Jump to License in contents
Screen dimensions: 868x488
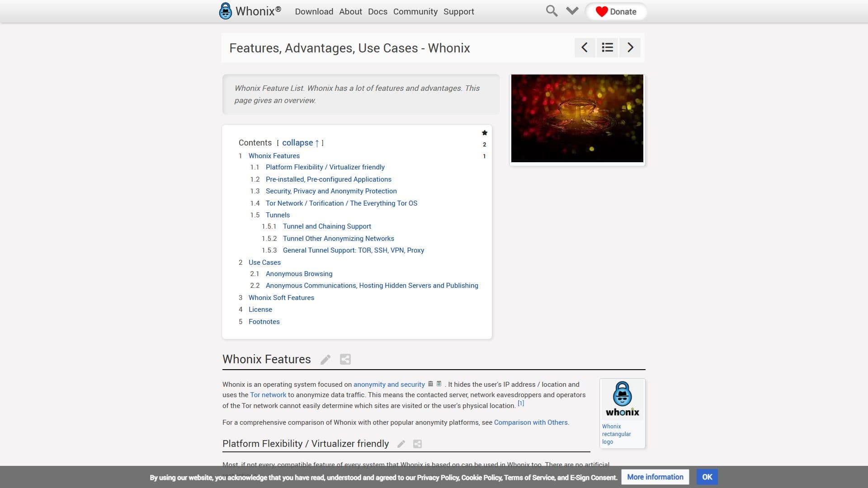click(x=260, y=310)
